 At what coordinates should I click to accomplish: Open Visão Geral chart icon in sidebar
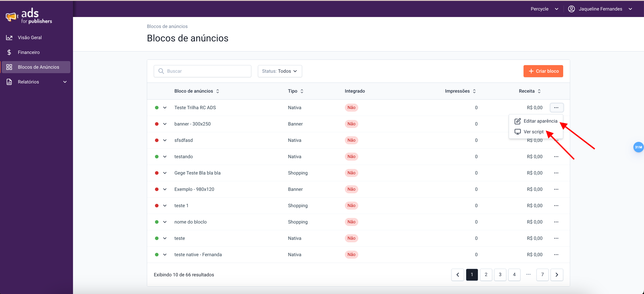[x=9, y=37]
